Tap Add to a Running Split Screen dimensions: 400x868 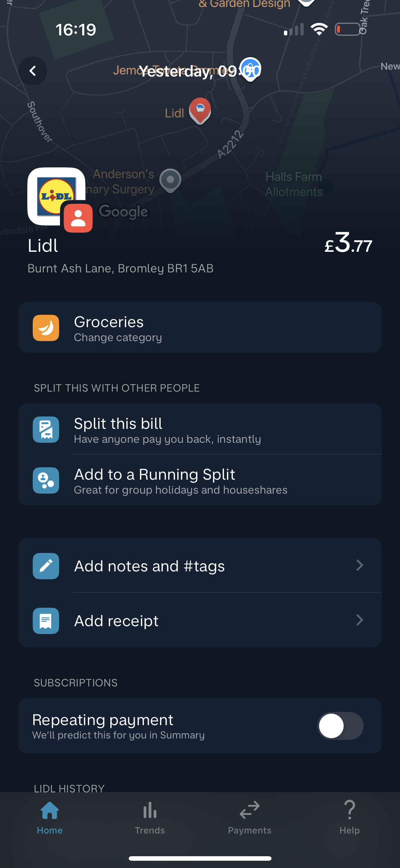click(155, 475)
